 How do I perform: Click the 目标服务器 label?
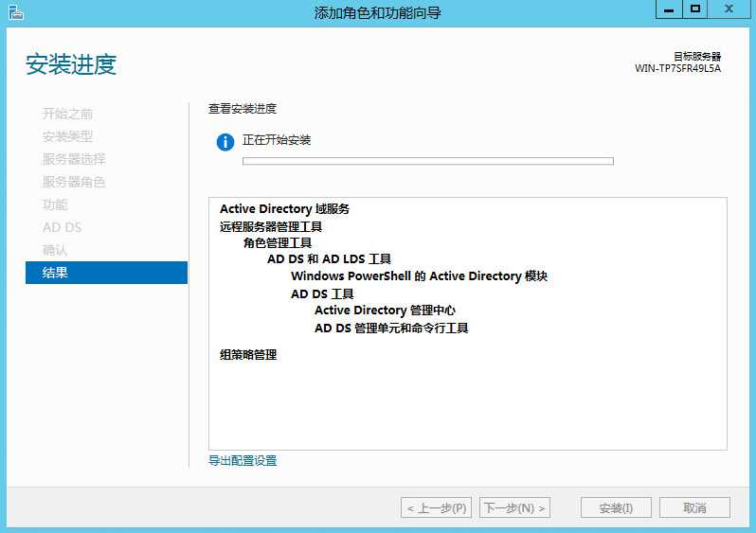tap(697, 57)
